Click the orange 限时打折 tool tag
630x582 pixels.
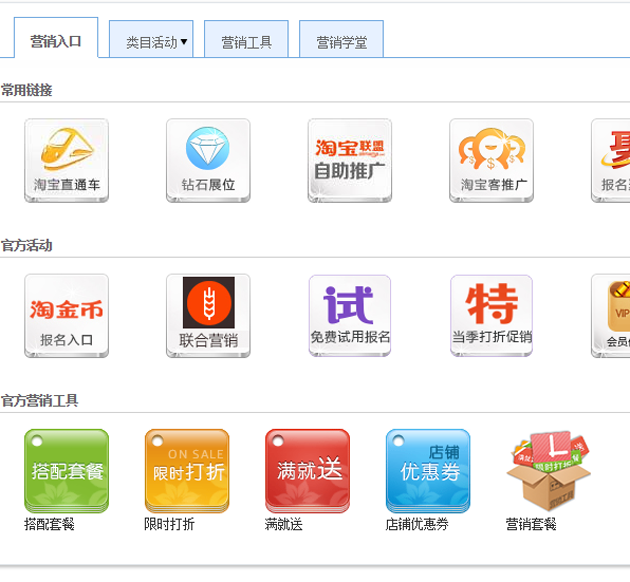(x=187, y=470)
